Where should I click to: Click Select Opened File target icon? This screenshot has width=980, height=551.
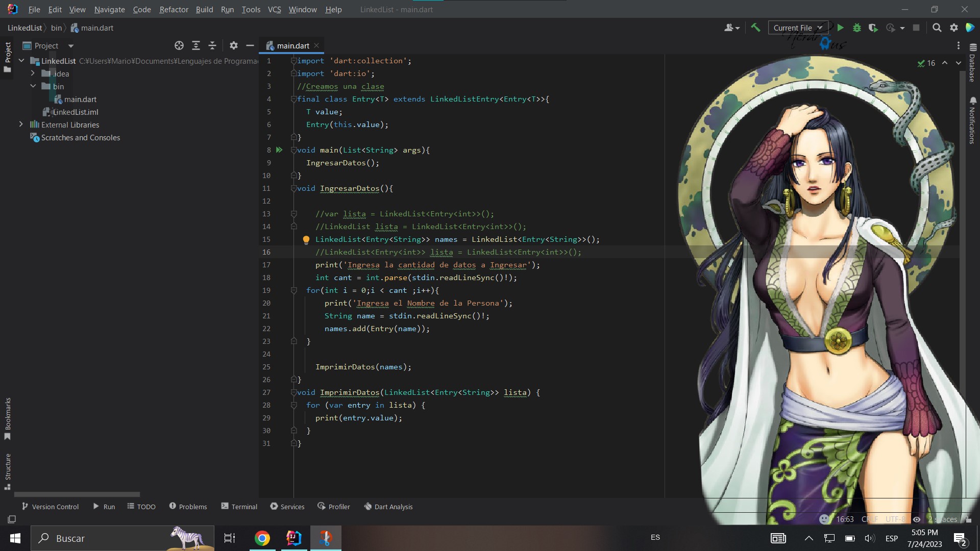click(179, 46)
